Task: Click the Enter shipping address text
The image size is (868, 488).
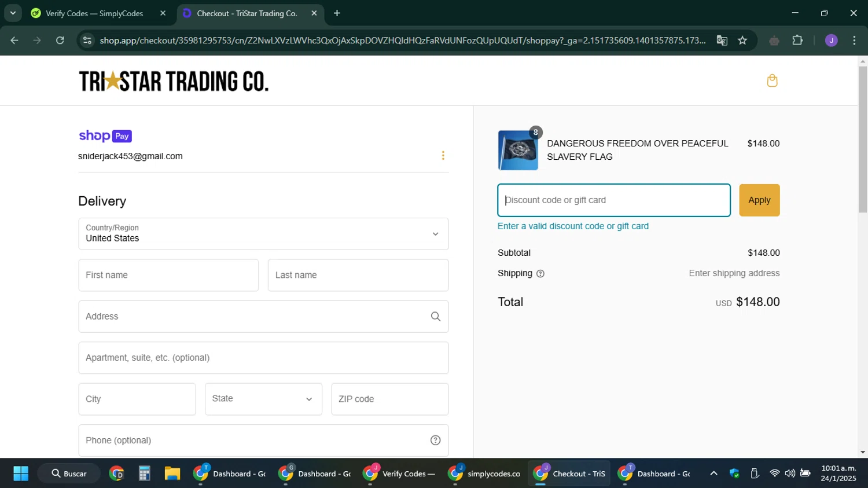Action: coord(734,273)
